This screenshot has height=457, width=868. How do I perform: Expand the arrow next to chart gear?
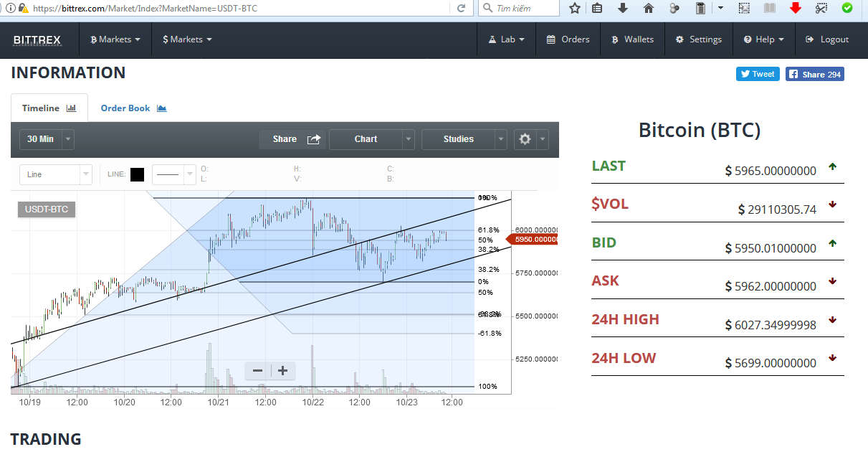pos(543,139)
